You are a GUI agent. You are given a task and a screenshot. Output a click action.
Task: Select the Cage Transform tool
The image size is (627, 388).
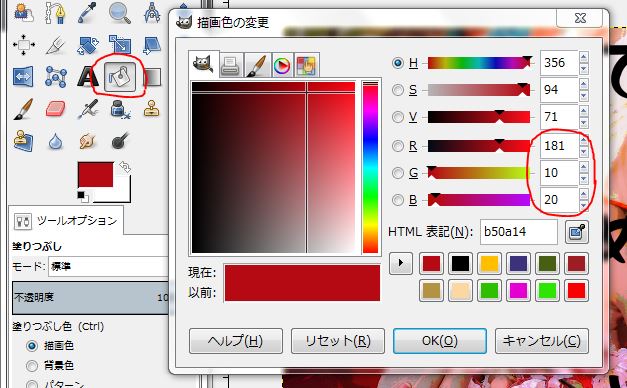pyautogui.click(x=55, y=76)
